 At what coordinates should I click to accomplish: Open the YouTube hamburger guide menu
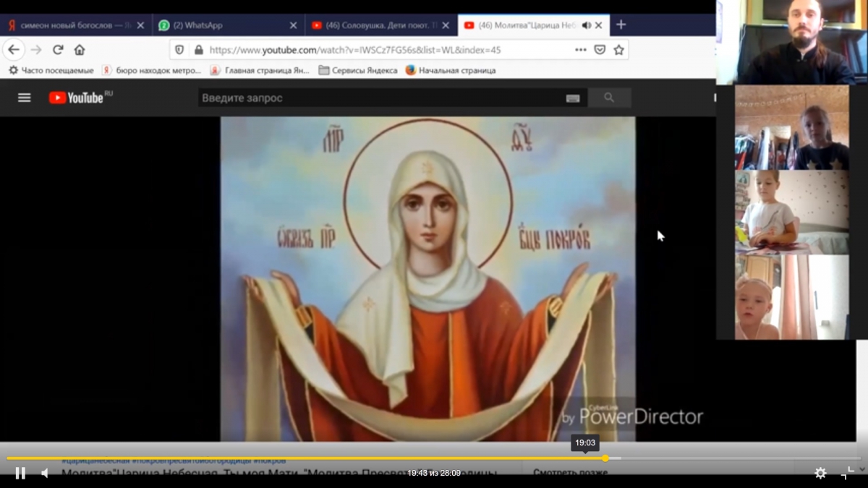tap(25, 98)
